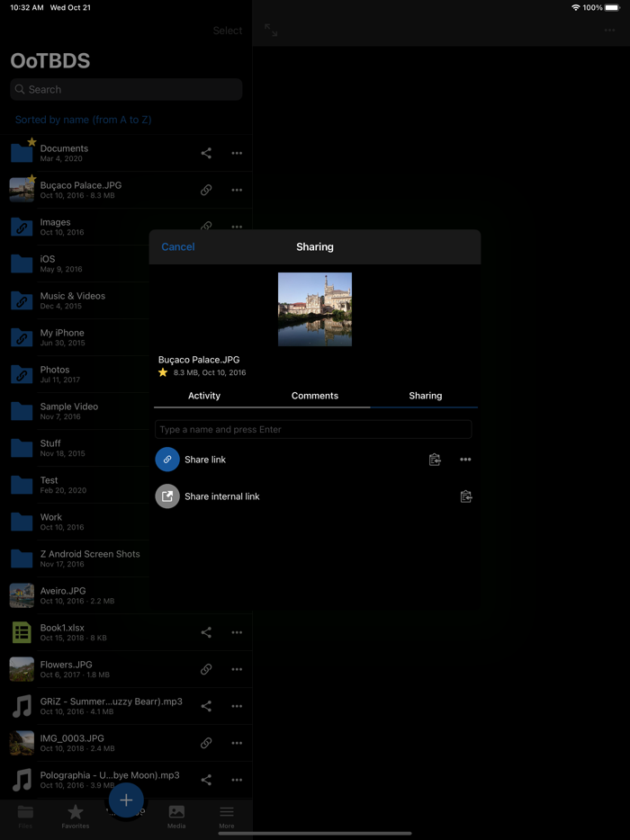Switch to the Activity tab
Screen dimensions: 630x840
[x=204, y=396]
